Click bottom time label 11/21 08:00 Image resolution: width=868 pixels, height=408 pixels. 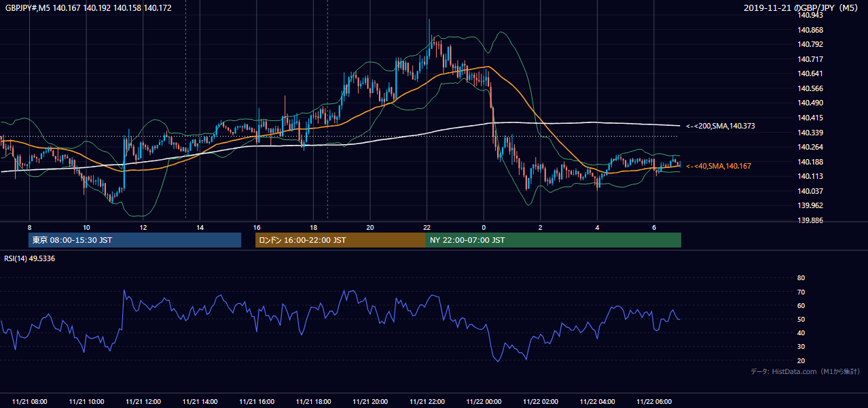pyautogui.click(x=29, y=401)
